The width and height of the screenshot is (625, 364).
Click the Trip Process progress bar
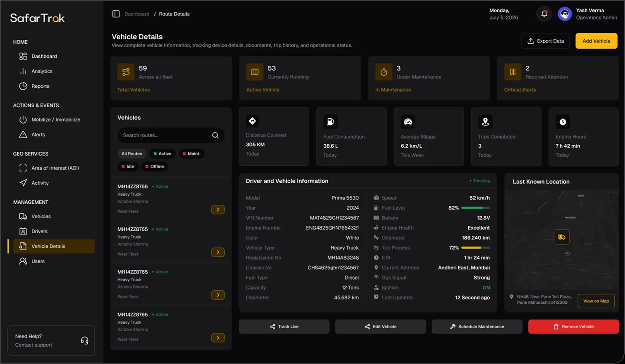click(x=475, y=248)
